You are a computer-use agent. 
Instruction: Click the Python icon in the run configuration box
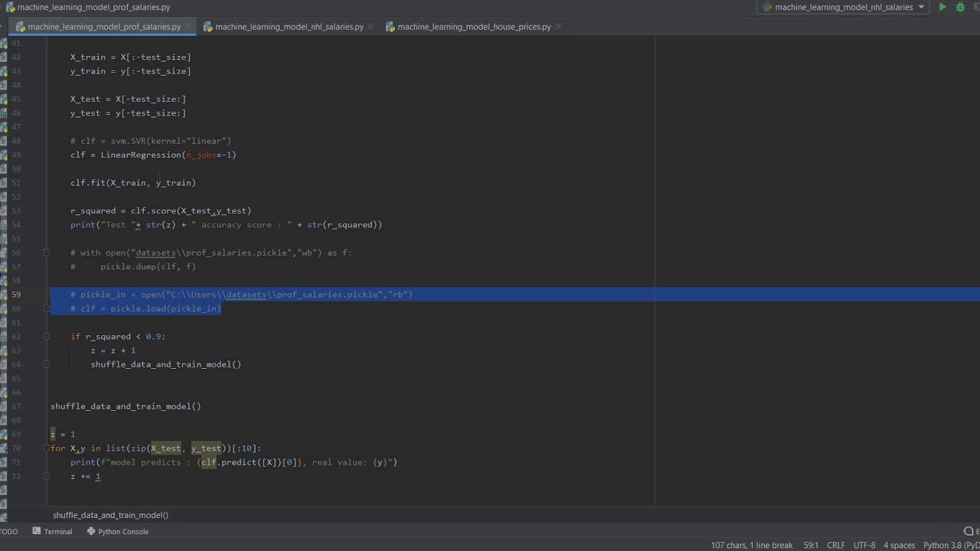[767, 7]
